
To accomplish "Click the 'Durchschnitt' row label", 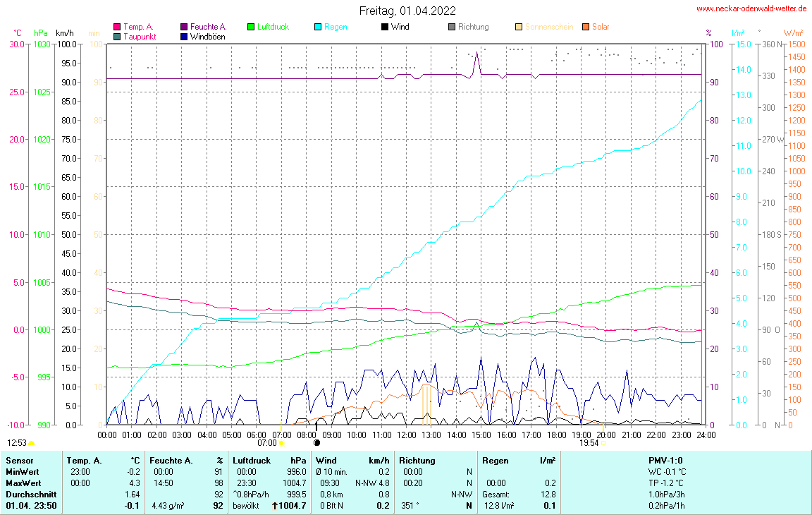I will 31,495.
